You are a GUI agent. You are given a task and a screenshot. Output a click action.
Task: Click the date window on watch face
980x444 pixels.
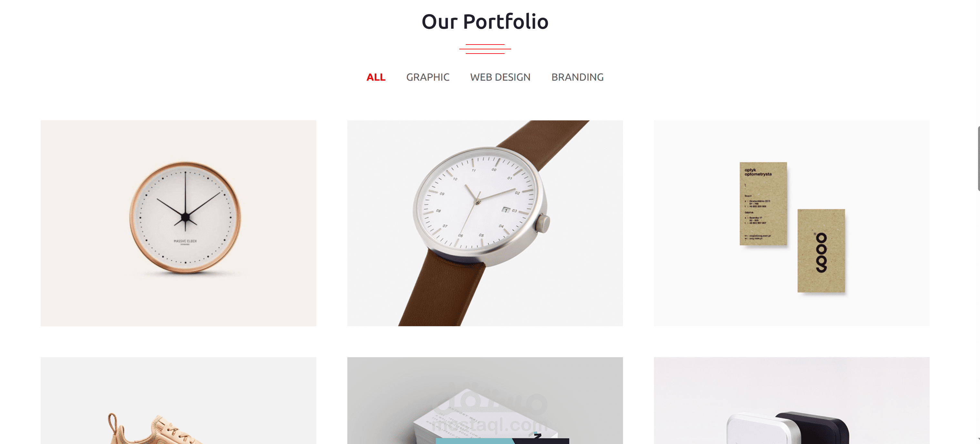point(506,210)
